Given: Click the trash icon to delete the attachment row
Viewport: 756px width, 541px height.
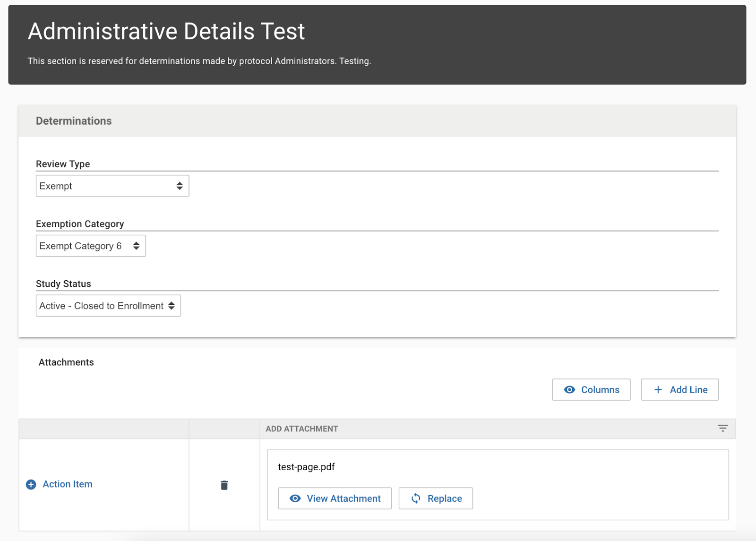Looking at the screenshot, I should coord(224,485).
